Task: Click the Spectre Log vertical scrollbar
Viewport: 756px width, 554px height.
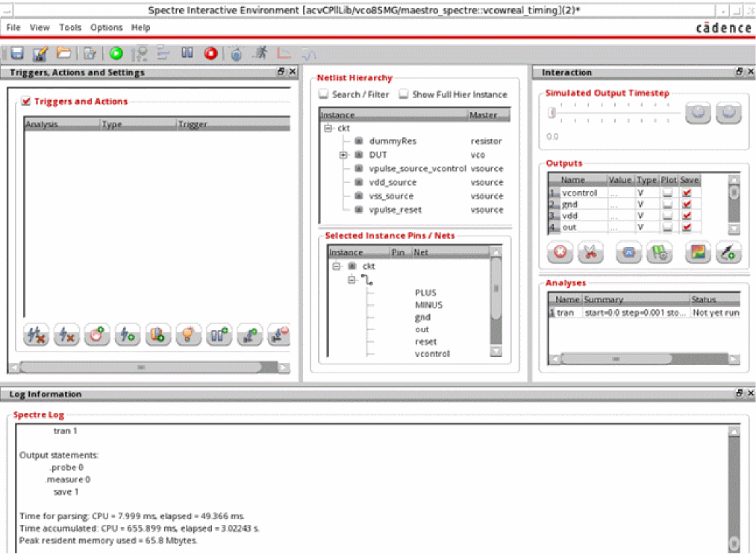Action: pyautogui.click(x=734, y=543)
